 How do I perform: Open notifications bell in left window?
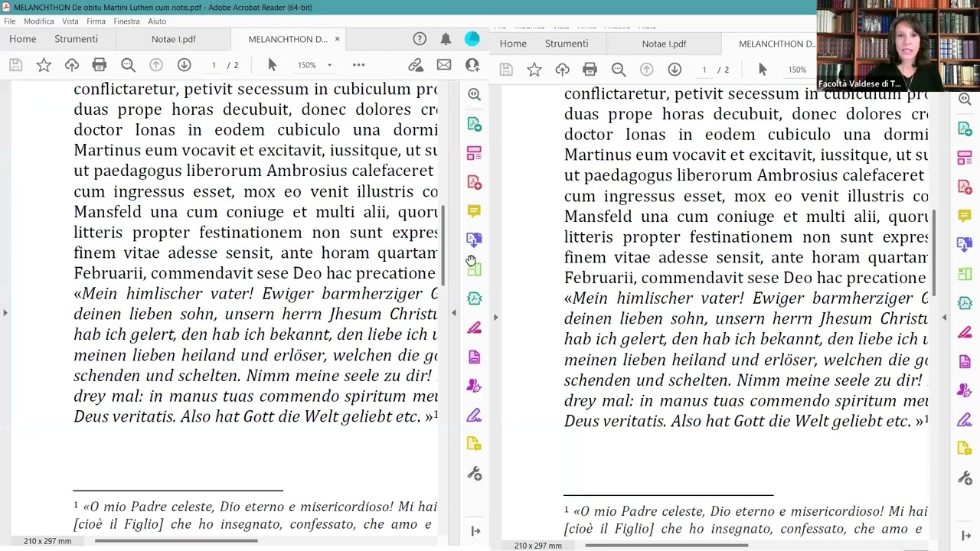(446, 39)
